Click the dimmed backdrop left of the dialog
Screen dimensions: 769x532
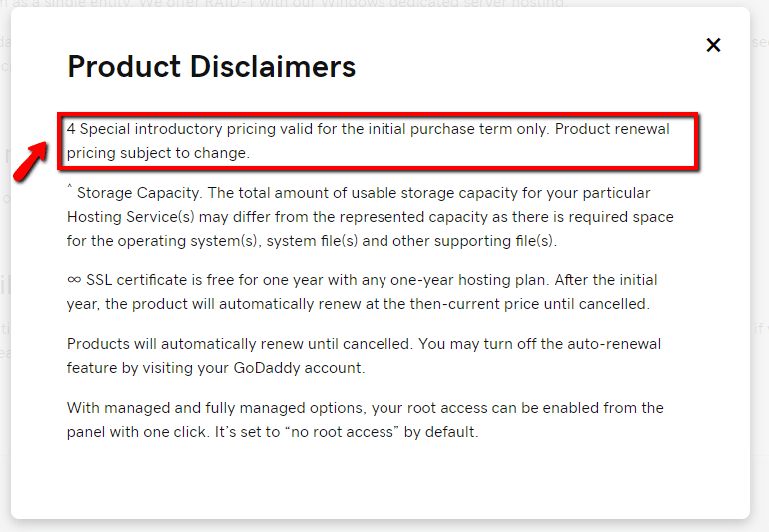5,299
